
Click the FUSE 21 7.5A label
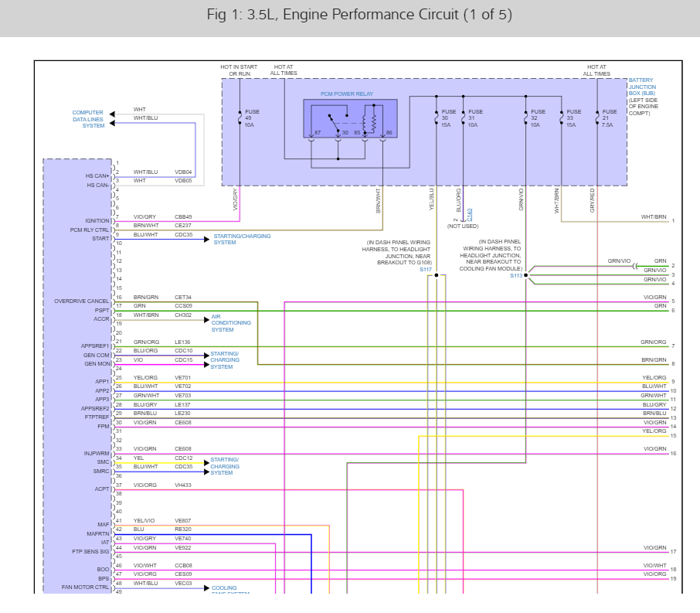610,118
